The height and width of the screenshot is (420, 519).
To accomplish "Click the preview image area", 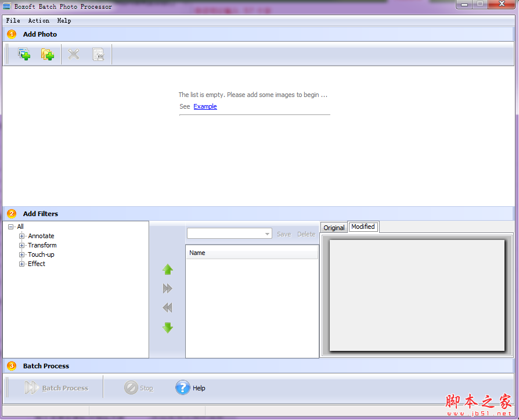I will 417,295.
